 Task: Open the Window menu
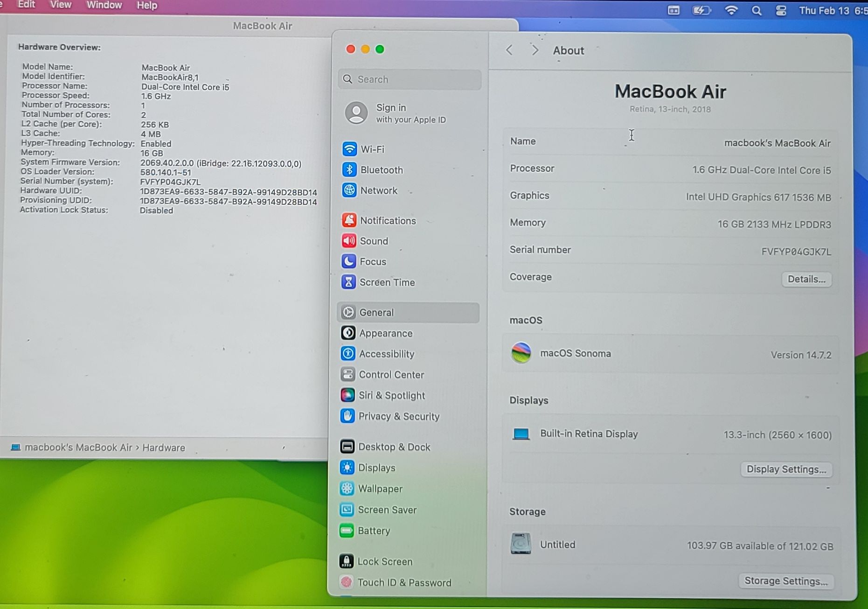(x=104, y=5)
